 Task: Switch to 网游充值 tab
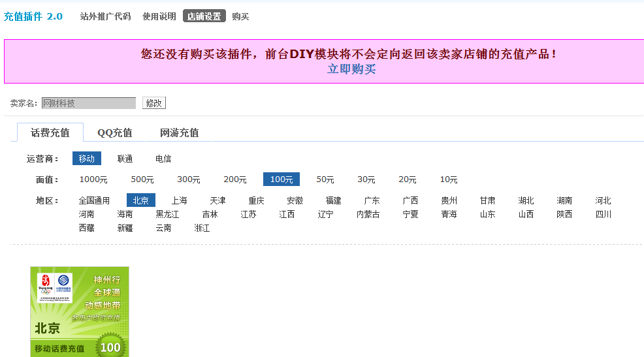[x=179, y=132]
